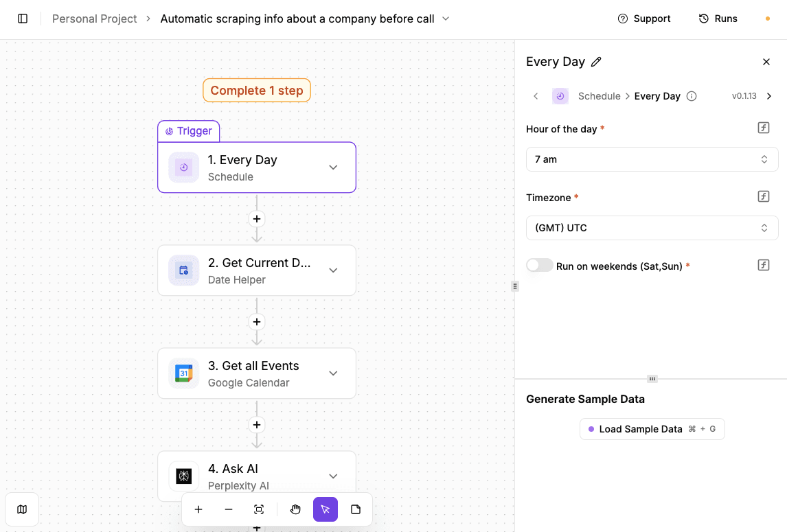Viewport: 787px width, 532px height.
Task: Select the pointer selection tool
Action: (x=326, y=509)
